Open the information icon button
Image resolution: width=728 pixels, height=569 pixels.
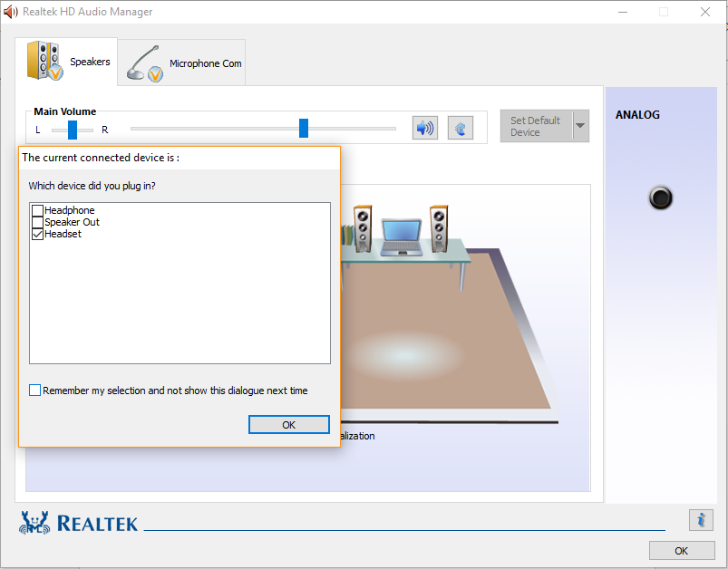click(701, 519)
